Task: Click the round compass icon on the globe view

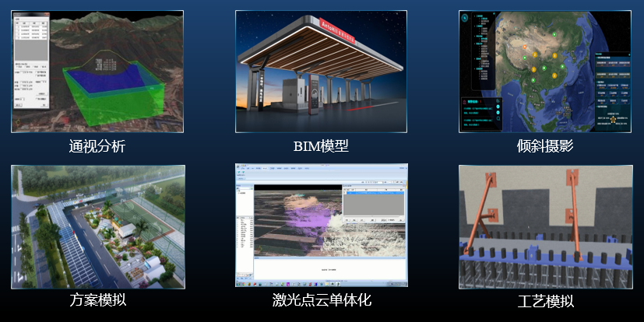Action: tap(464, 16)
